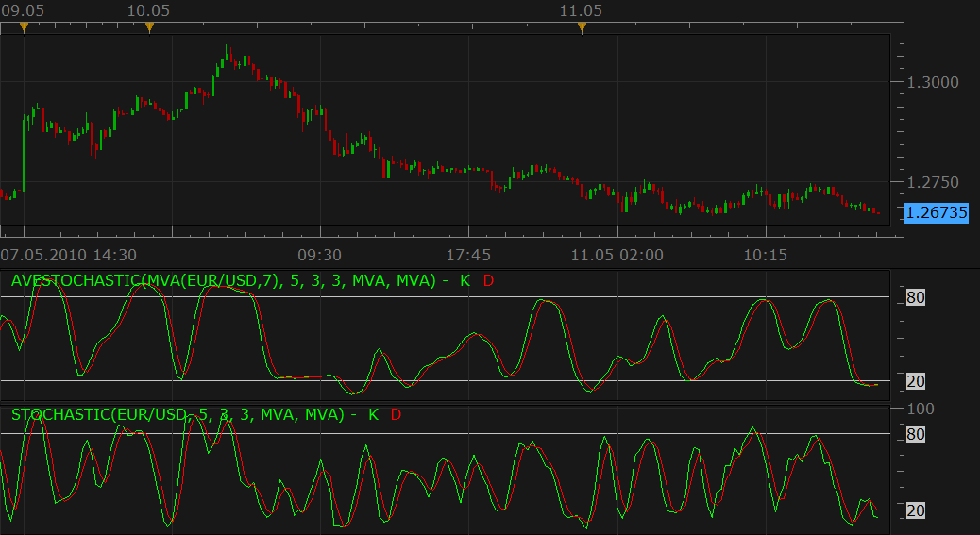Select the green K legend in AVESTOCHASTIC panel
Screen dimensions: 980x535
(465, 281)
